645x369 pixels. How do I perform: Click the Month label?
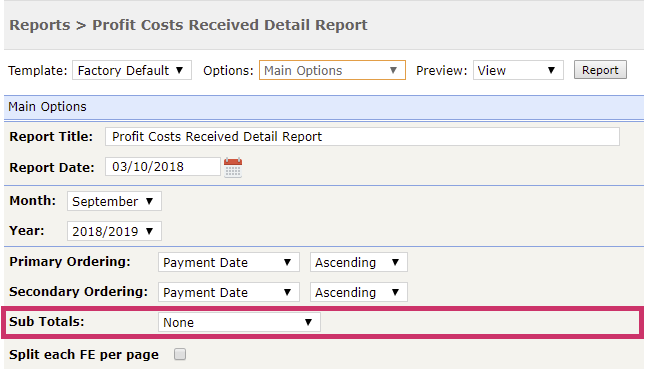pyautogui.click(x=32, y=201)
